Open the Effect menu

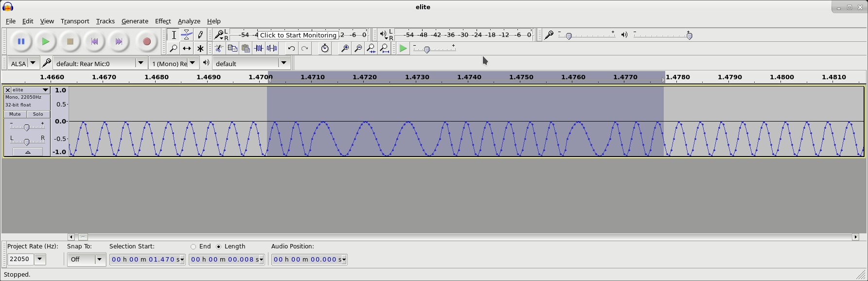tap(163, 21)
